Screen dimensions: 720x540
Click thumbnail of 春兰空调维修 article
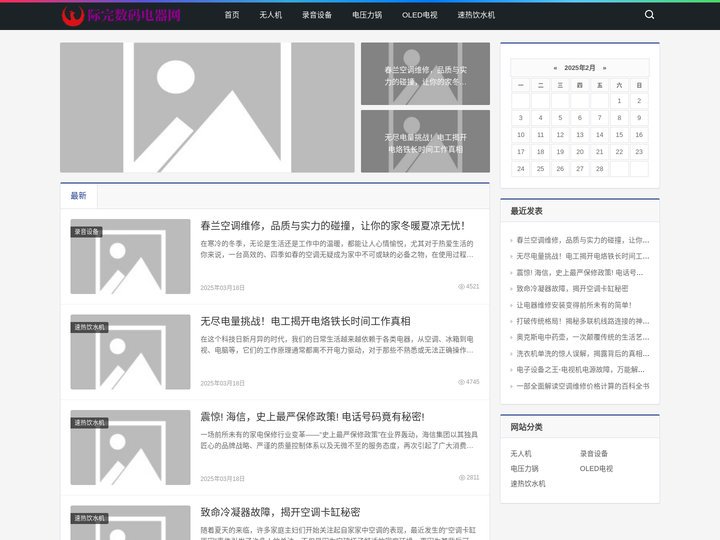[x=130, y=256]
